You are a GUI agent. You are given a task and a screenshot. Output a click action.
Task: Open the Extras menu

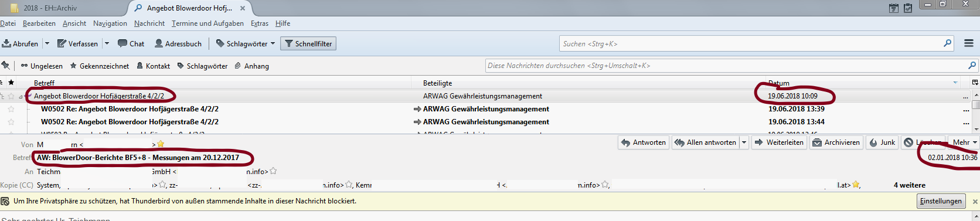click(x=260, y=23)
